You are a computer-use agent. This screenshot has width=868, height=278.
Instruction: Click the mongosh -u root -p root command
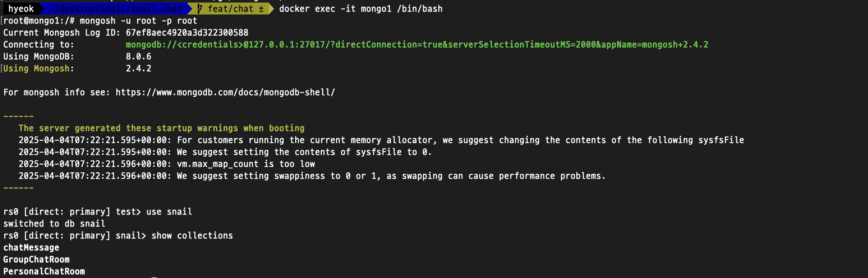[x=138, y=21]
